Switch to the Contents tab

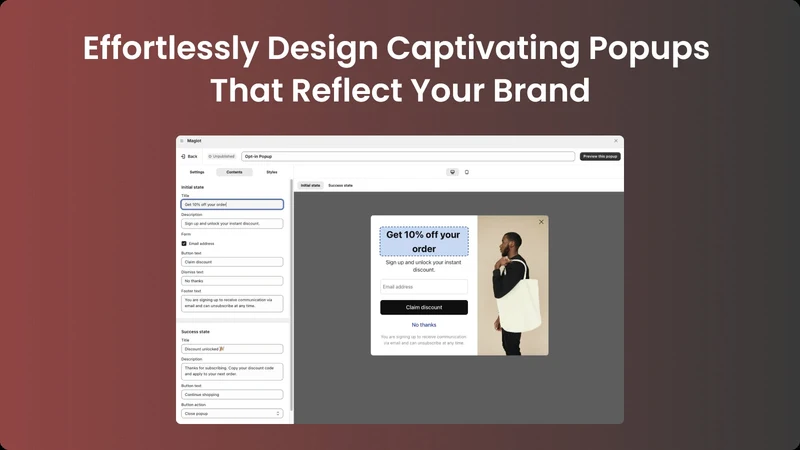pyautogui.click(x=234, y=172)
